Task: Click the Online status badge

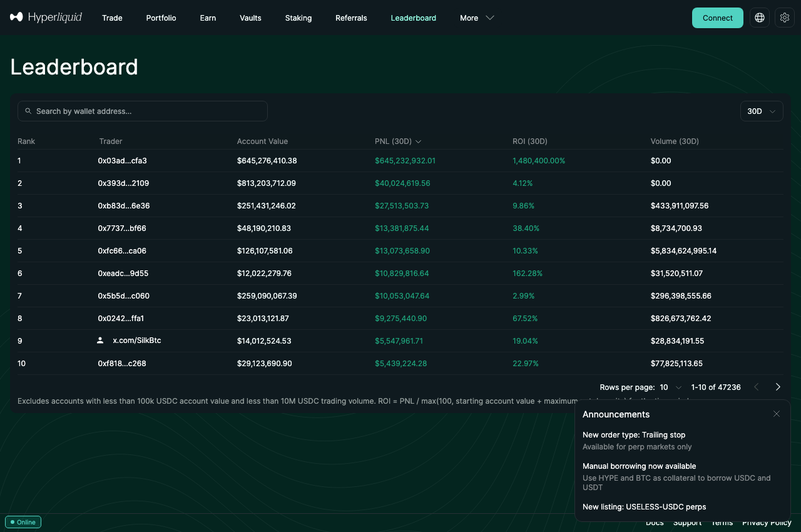Action: 23,522
